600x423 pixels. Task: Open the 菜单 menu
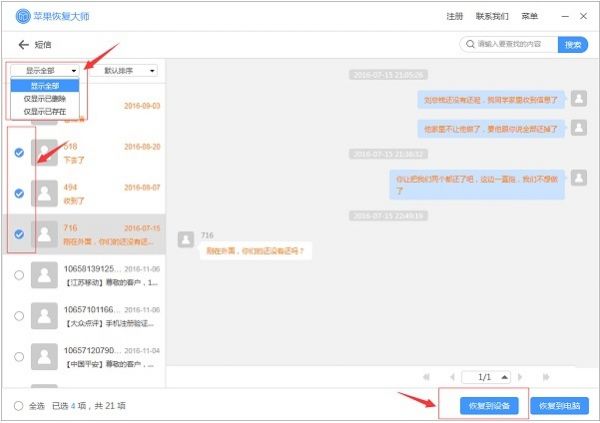[x=529, y=17]
